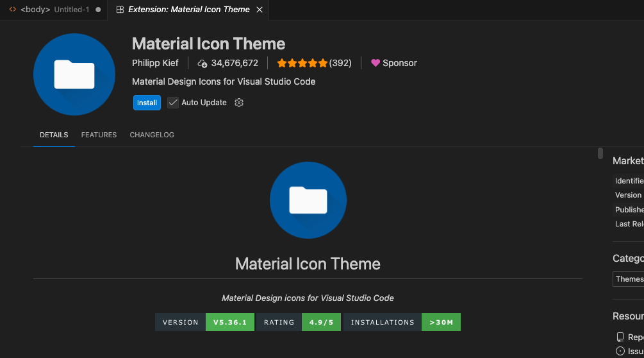Click the large Material Icon Theme logo in header
This screenshot has width=644, height=358.
(x=74, y=74)
